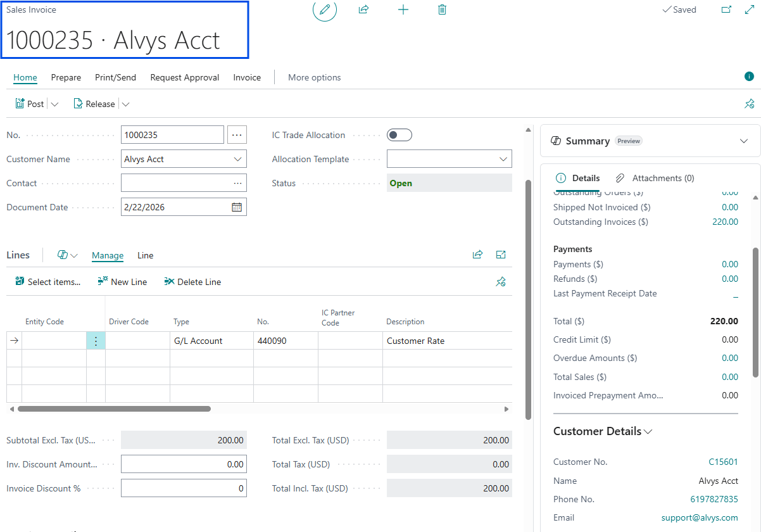Click Delete Line
This screenshot has width=761, height=532.
point(192,282)
